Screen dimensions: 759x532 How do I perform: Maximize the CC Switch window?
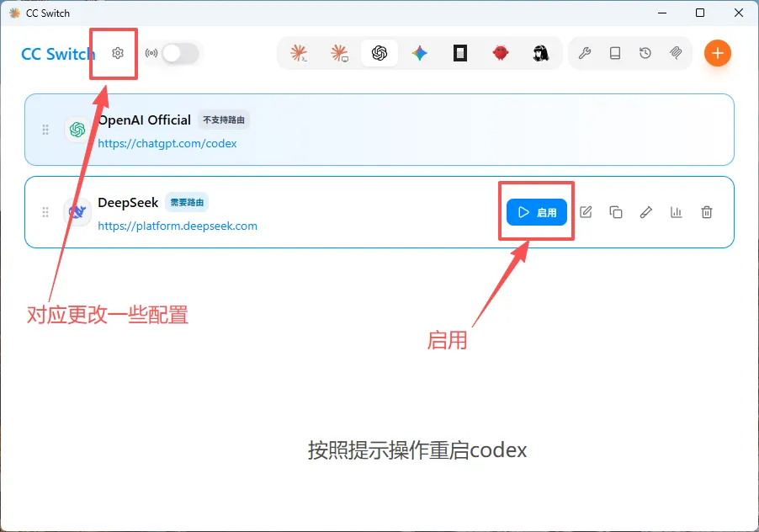[x=700, y=13]
